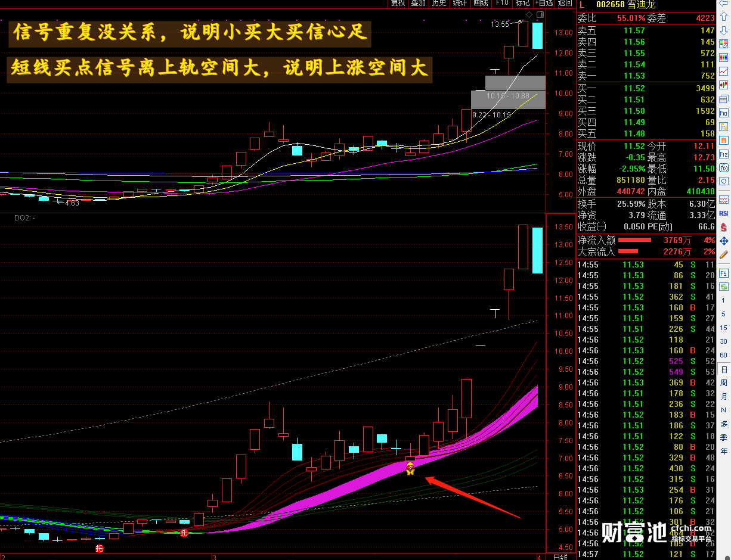The height and width of the screenshot is (560, 731).
Task: Select the pencil drawing tool icon
Action: (724, 254)
